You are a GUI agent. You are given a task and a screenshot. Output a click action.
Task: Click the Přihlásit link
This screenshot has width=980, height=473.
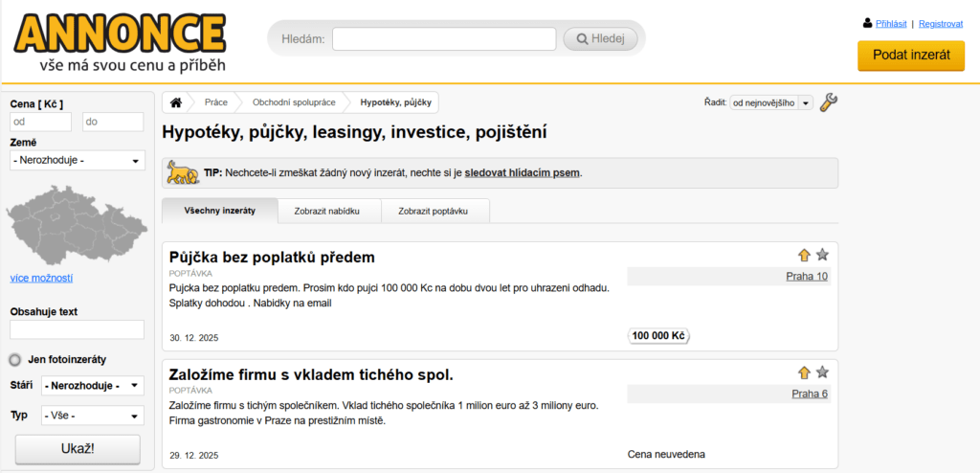891,23
